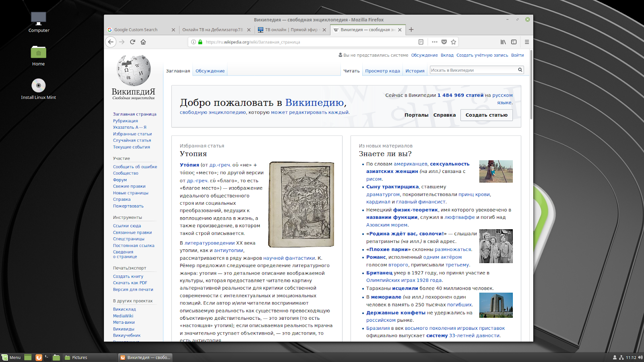Viewport: 644px width, 362px height.
Task: Save page to Pocket icon
Action: 444,42
